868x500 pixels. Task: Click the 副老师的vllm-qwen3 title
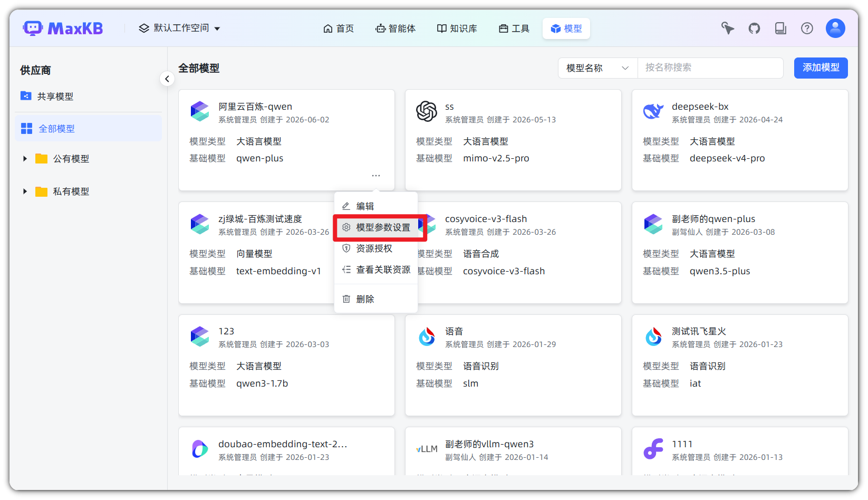tap(489, 444)
